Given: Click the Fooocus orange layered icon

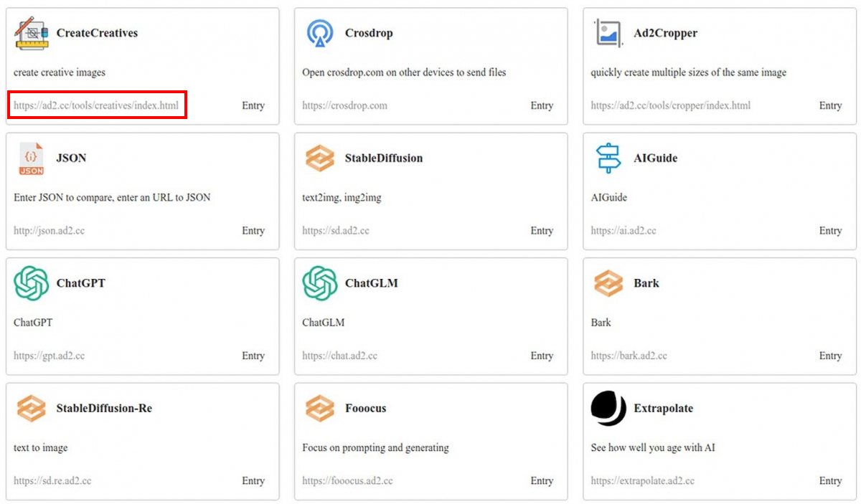Looking at the screenshot, I should [x=319, y=409].
